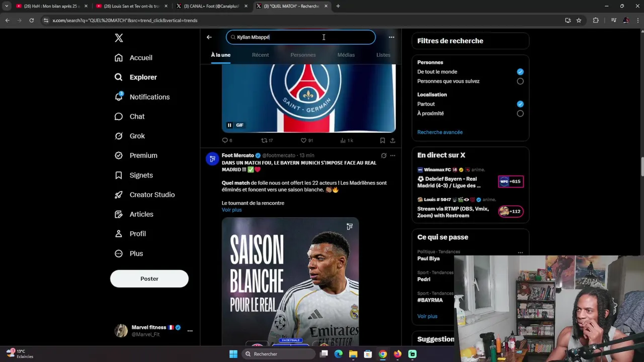This screenshot has width=644, height=362.
Task: Select À proximité localisation option
Action: pos(520,114)
